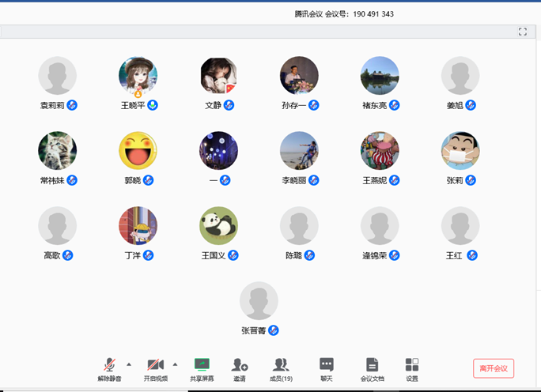
Task: Expand arrow next to 开启视频 video options
Action: tap(175, 364)
